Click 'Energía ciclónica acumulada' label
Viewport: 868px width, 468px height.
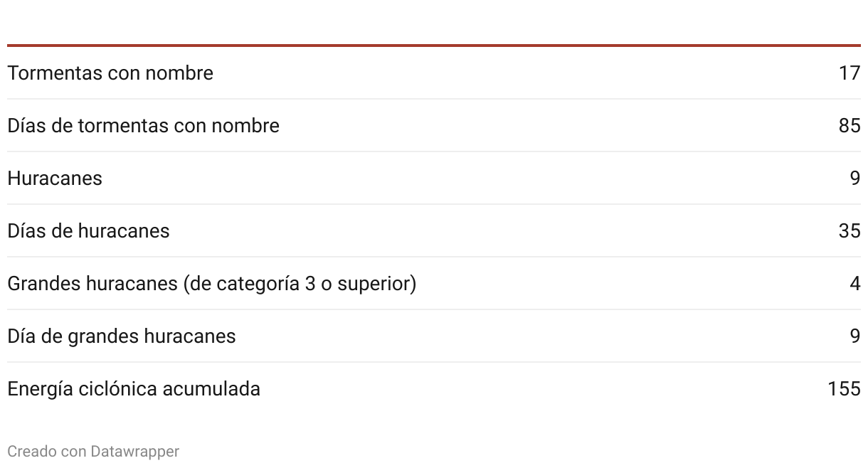[x=134, y=389]
